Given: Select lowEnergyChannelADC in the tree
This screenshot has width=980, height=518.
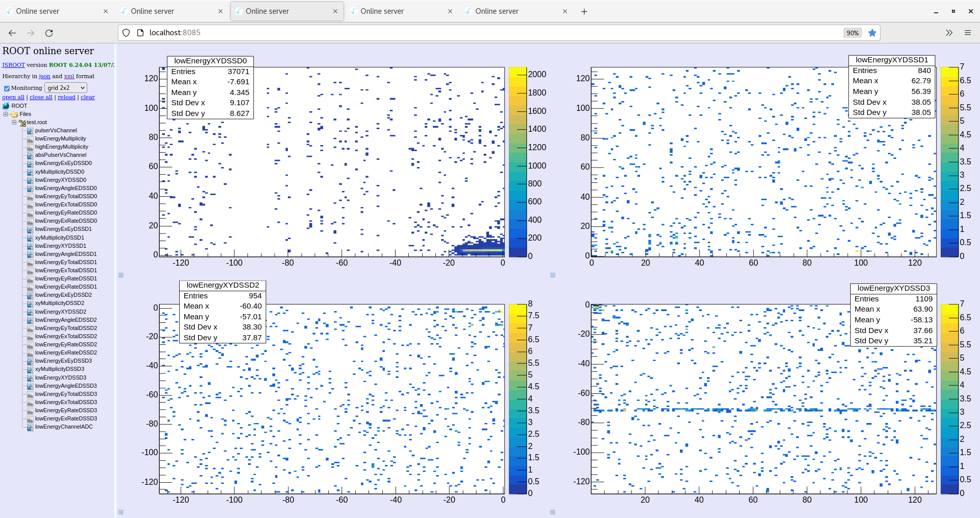Looking at the screenshot, I should [x=64, y=427].
